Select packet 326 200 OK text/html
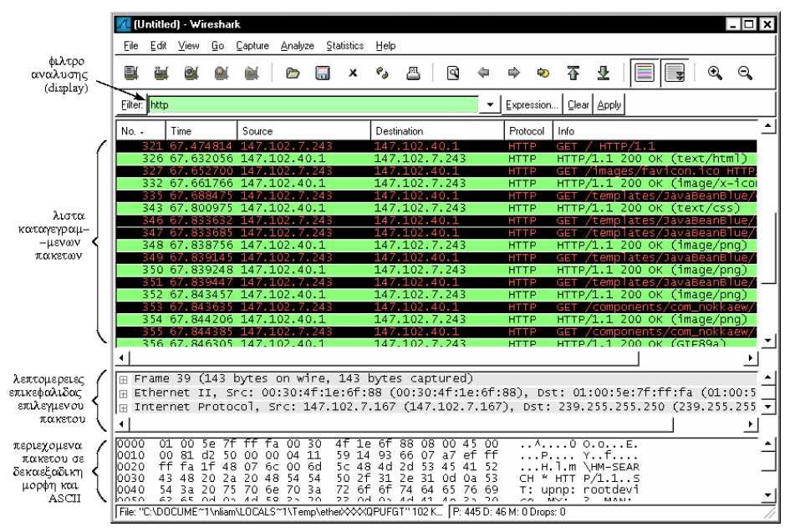 pyautogui.click(x=436, y=159)
